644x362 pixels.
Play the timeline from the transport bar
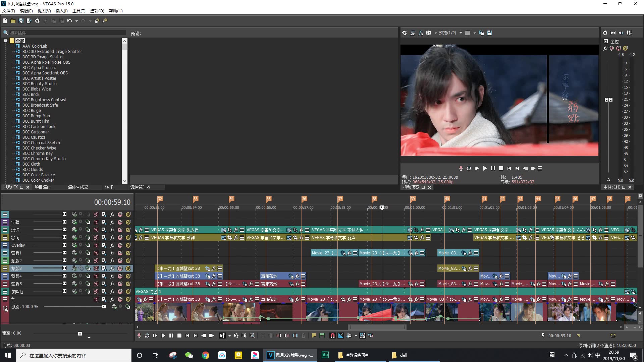point(163,336)
